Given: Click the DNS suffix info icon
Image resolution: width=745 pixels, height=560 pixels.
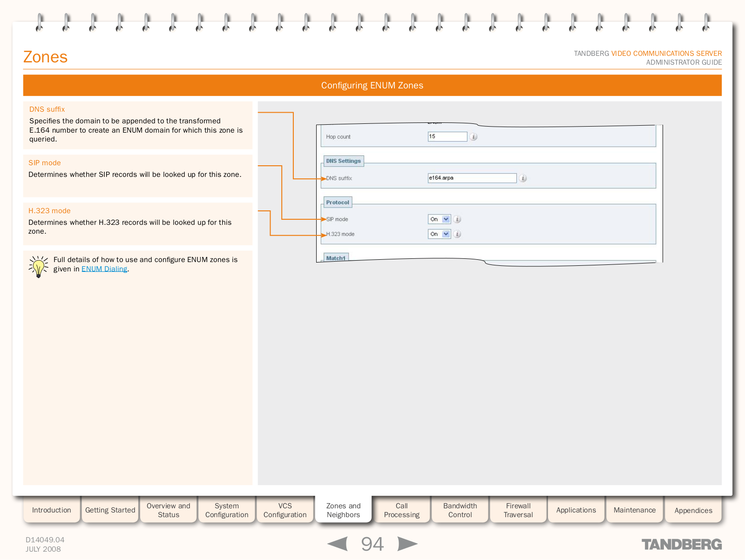Looking at the screenshot, I should tap(523, 178).
